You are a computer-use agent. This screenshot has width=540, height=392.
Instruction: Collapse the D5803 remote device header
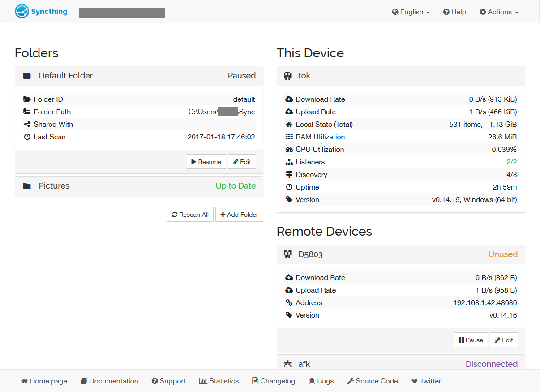(x=401, y=254)
